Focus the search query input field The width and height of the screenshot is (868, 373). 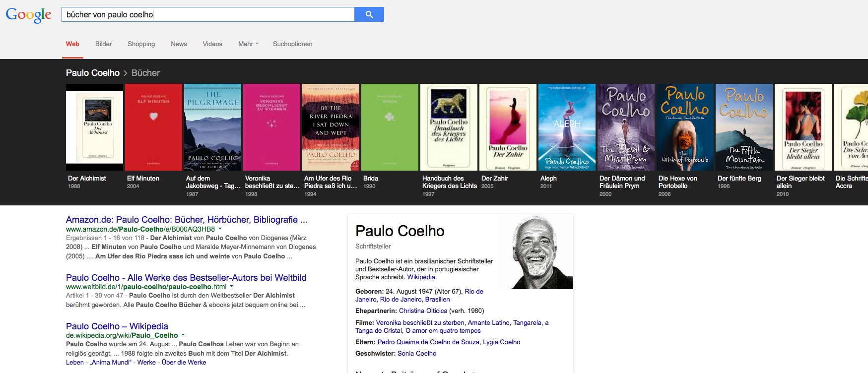(208, 14)
